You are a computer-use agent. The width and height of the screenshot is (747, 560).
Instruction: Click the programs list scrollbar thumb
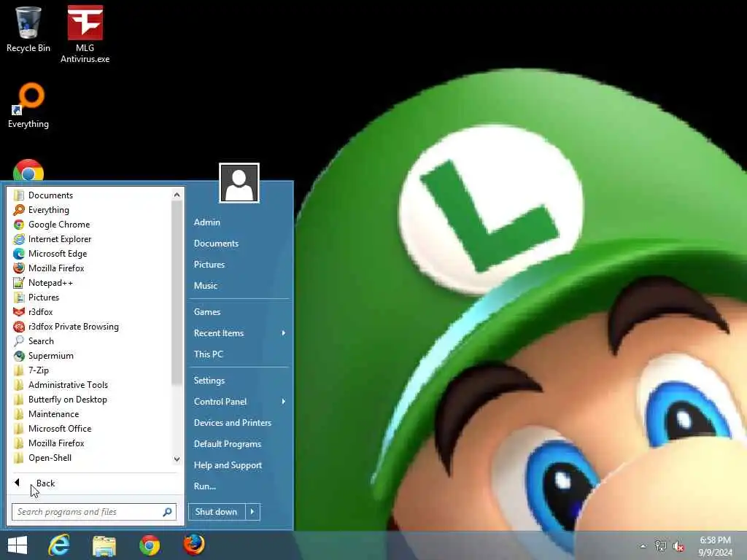point(177,292)
